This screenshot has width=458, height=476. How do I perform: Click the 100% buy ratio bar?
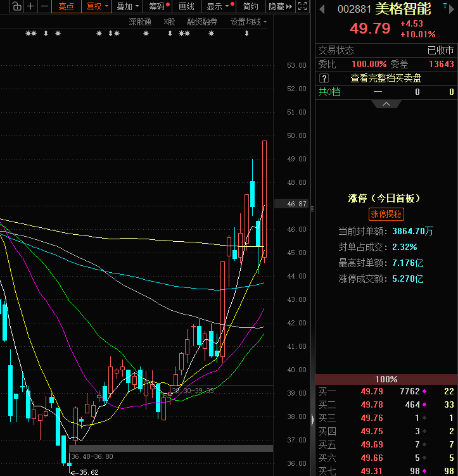coord(386,379)
